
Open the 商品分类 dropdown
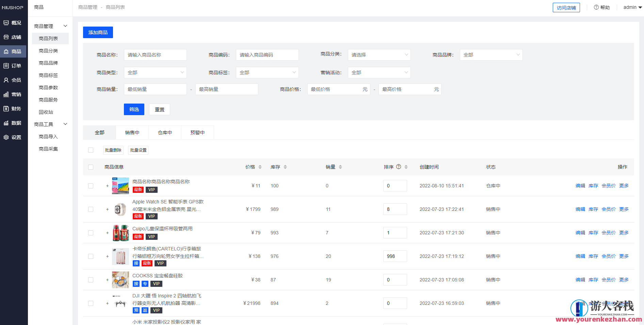coord(379,55)
